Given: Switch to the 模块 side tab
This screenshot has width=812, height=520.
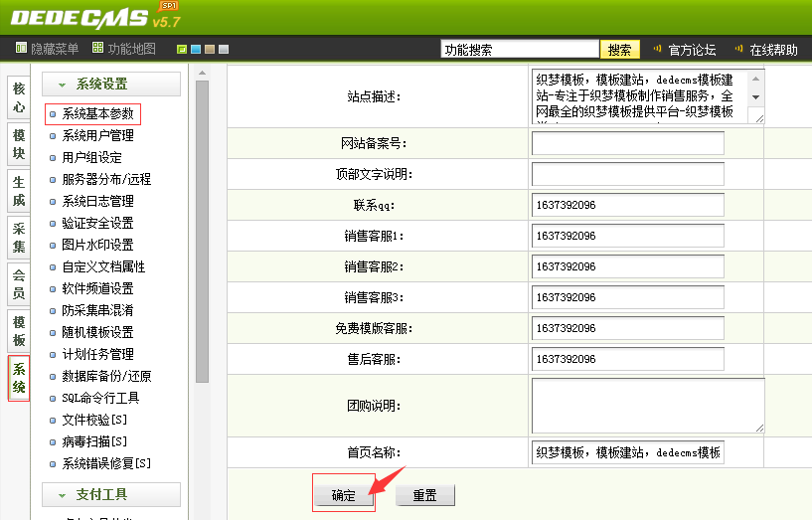Looking at the screenshot, I should click(19, 144).
